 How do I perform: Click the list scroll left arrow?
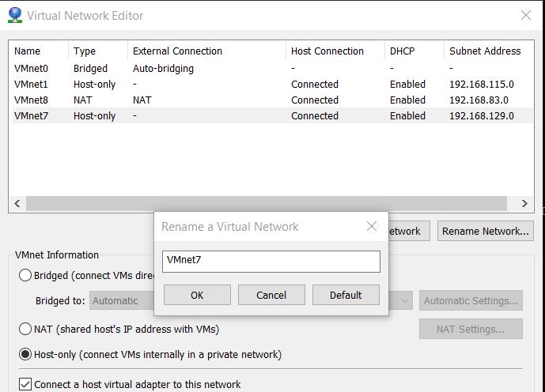(17, 203)
